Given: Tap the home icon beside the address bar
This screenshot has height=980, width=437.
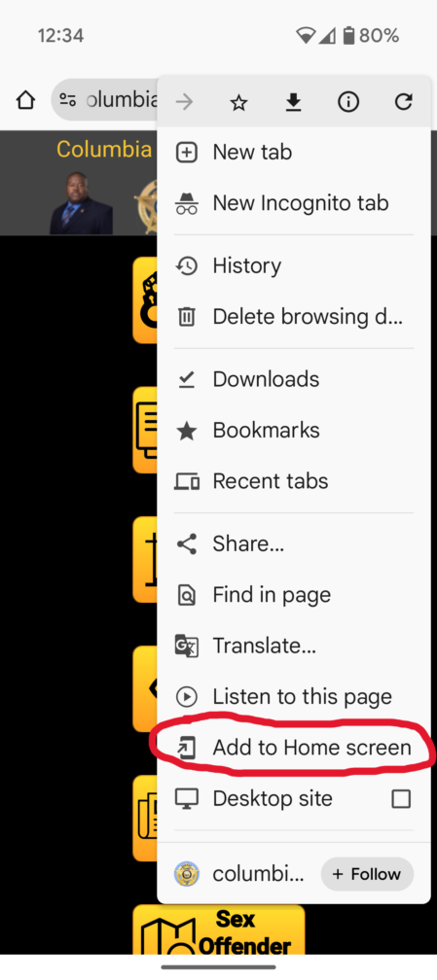Looking at the screenshot, I should click(x=25, y=100).
